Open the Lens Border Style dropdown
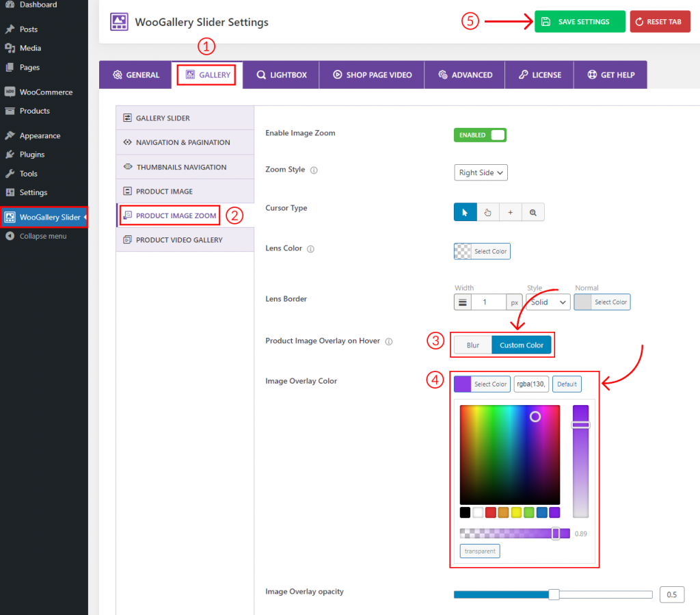The height and width of the screenshot is (615, 700). click(548, 302)
